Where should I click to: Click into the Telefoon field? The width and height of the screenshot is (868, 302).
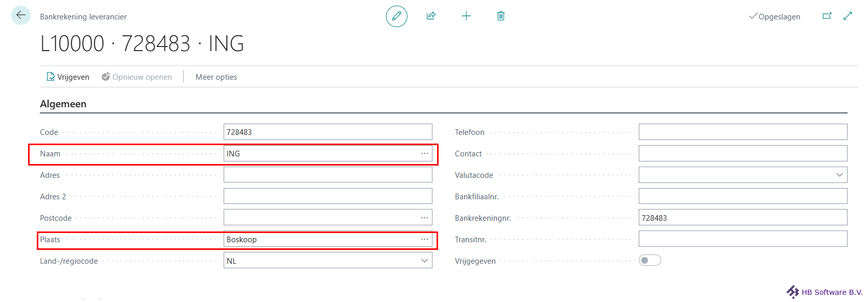tap(742, 132)
